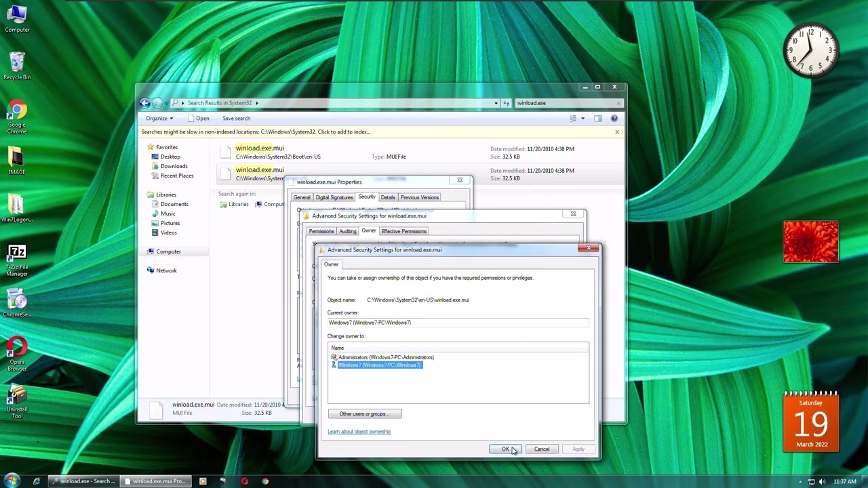Open the Windows Start button
The image size is (868, 488).
point(12,481)
